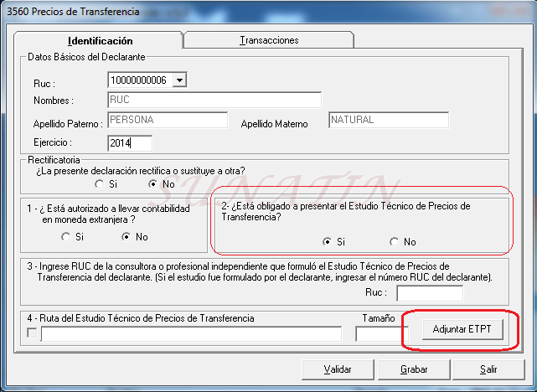
Task: Click the Grabar button
Action: click(x=413, y=369)
